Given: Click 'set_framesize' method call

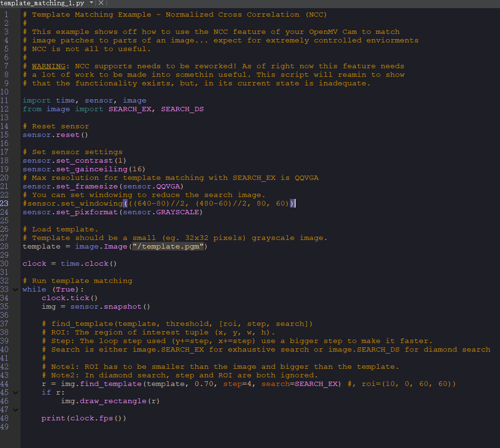Looking at the screenshot, I should click(87, 187).
